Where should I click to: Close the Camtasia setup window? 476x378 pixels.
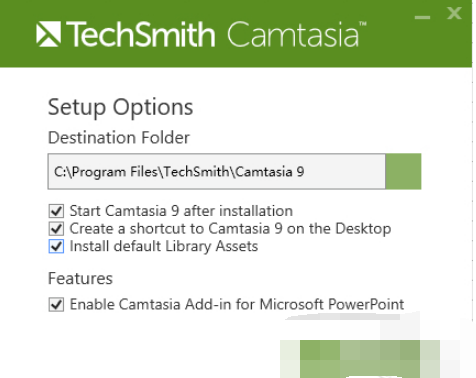(454, 13)
